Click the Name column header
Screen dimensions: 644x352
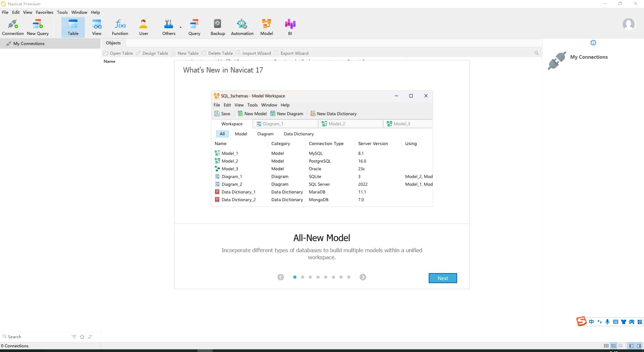click(109, 61)
